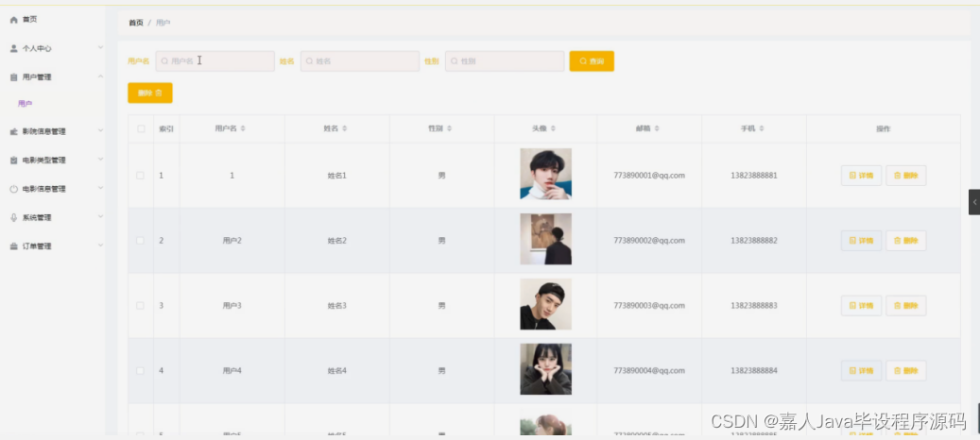Click 删除 for row 用户2

coord(905,241)
